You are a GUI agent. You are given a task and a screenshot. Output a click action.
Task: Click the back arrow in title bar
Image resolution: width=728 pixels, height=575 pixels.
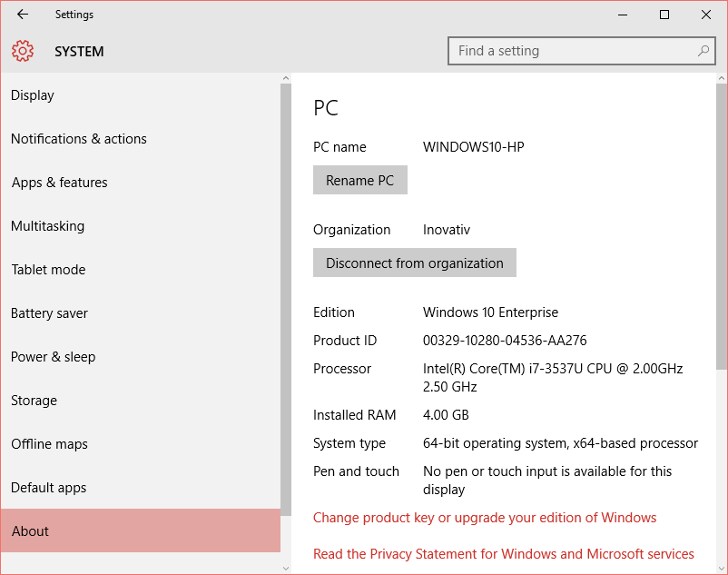click(23, 15)
